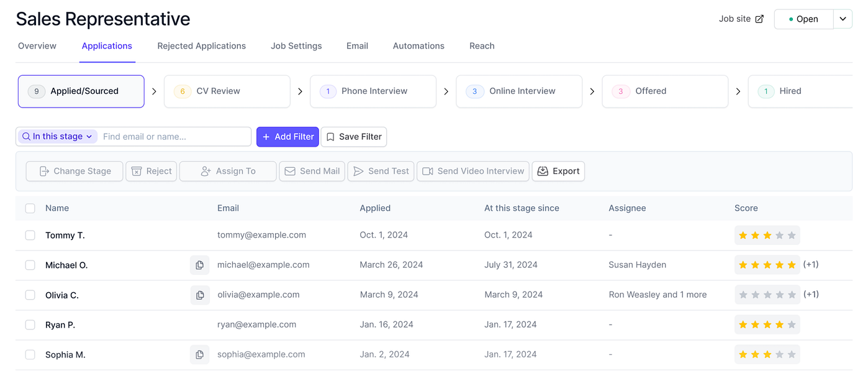868x373 pixels.
Task: Tick the checkbox for Tommy T.
Action: (x=30, y=236)
